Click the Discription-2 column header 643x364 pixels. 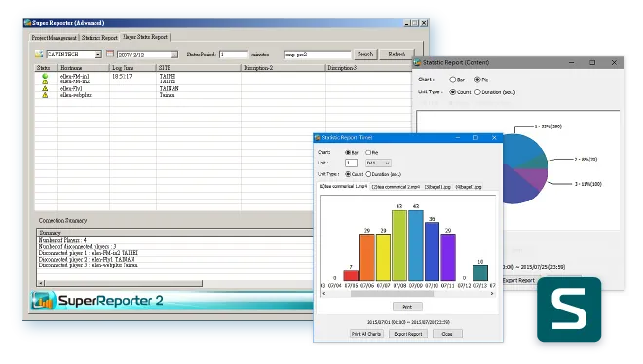[x=283, y=68]
